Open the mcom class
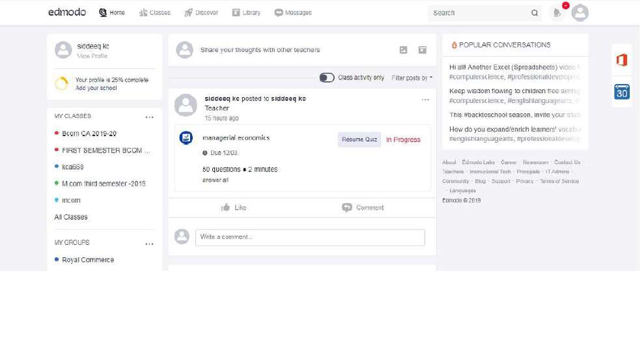Viewport: 644px width, 342px height. (71, 200)
